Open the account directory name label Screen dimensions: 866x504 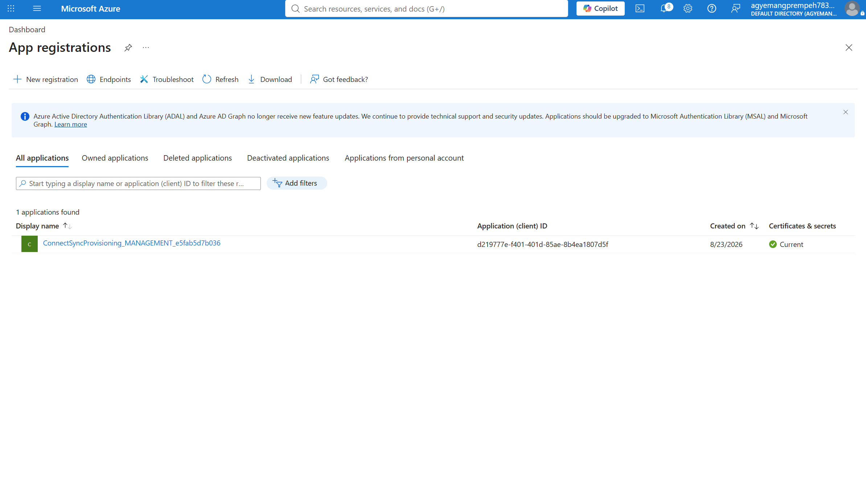click(793, 14)
